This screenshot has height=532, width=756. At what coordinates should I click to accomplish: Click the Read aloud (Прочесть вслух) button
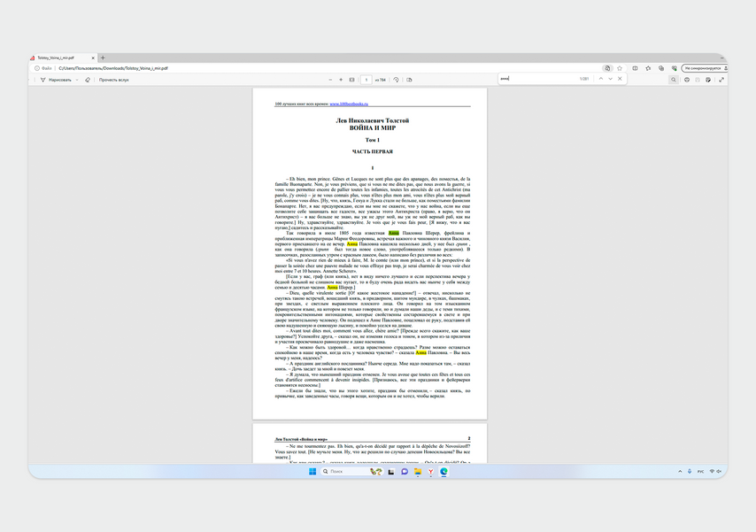pos(113,80)
